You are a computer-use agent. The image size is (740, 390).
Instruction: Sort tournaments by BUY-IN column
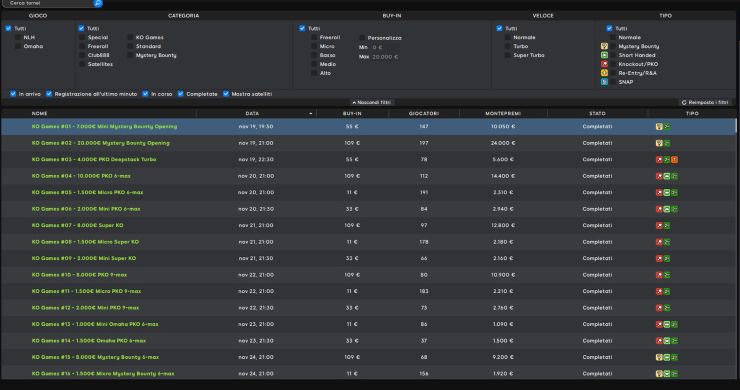(352, 114)
